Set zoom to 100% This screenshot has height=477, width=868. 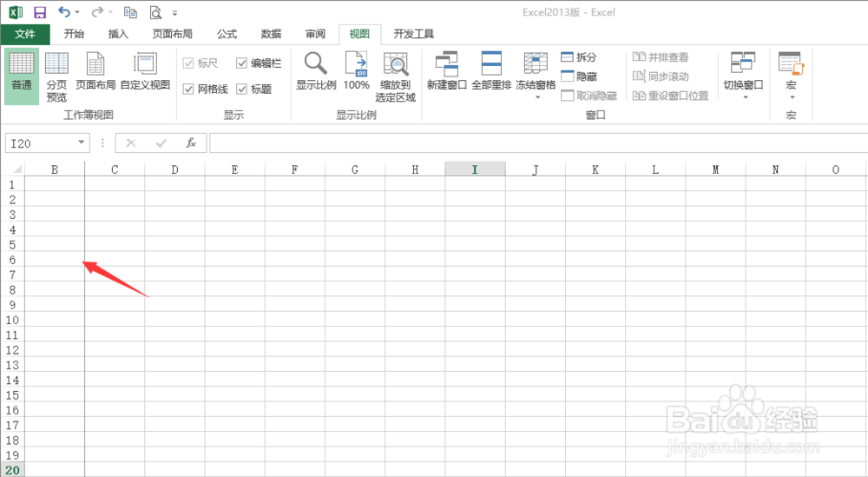pyautogui.click(x=356, y=71)
